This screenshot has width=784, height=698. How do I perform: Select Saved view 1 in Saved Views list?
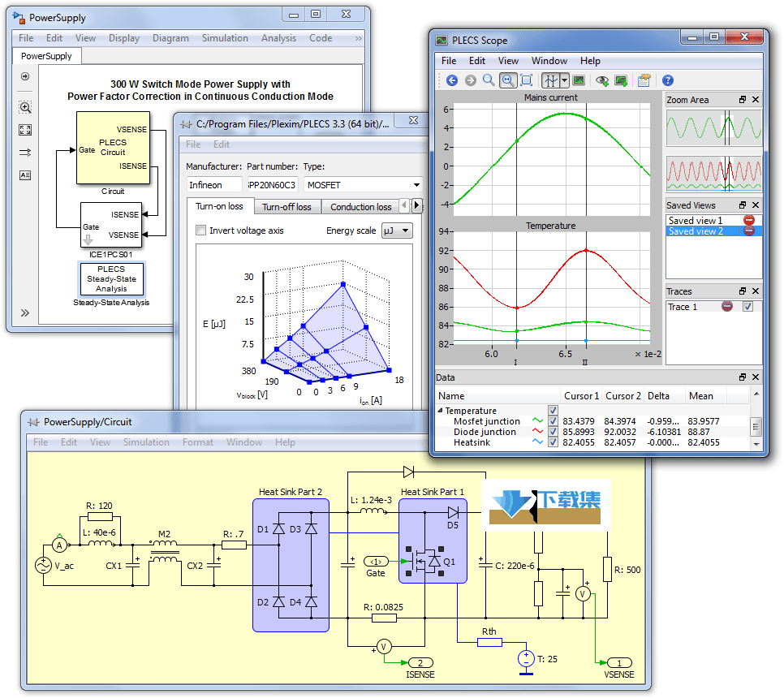pyautogui.click(x=696, y=221)
